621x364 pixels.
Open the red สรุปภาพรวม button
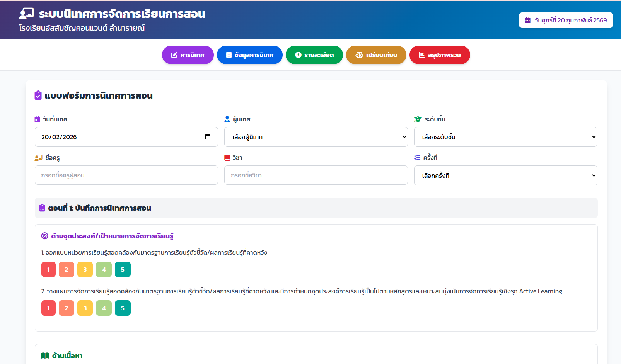tap(440, 55)
